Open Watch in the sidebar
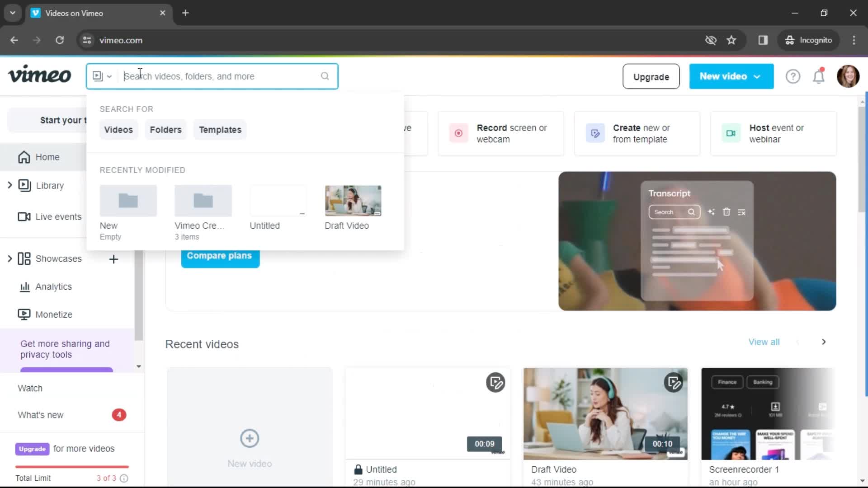 click(30, 388)
